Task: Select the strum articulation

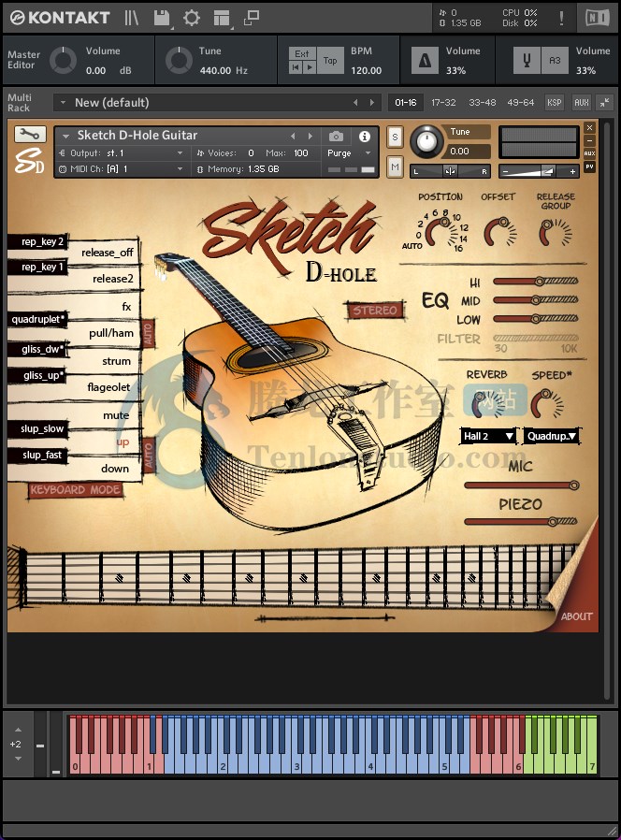Action: click(116, 361)
